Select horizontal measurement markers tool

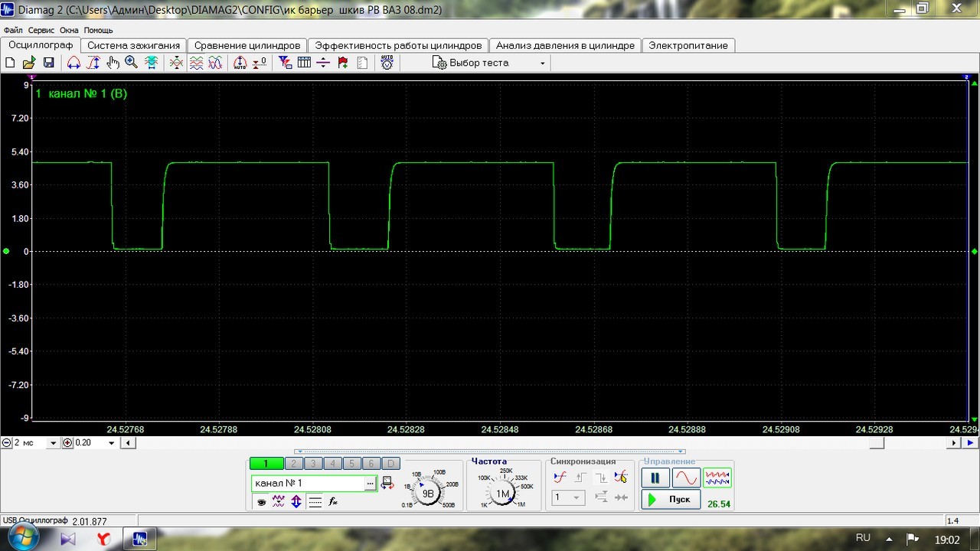[x=73, y=63]
